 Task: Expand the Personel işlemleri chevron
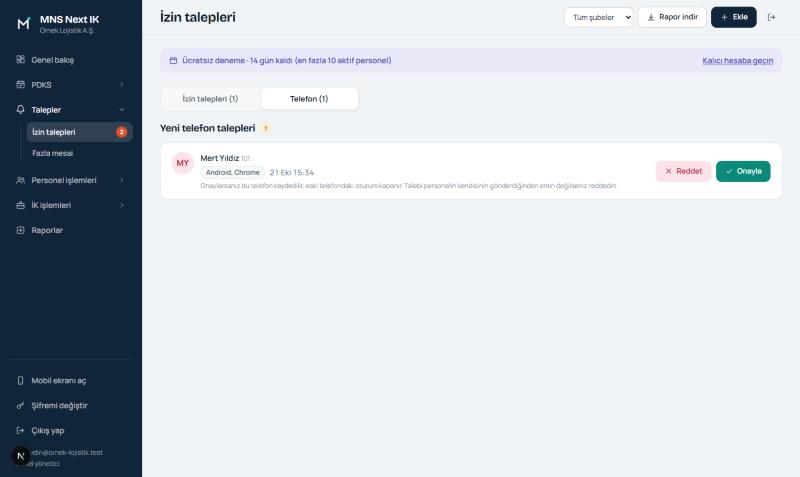[x=122, y=180]
